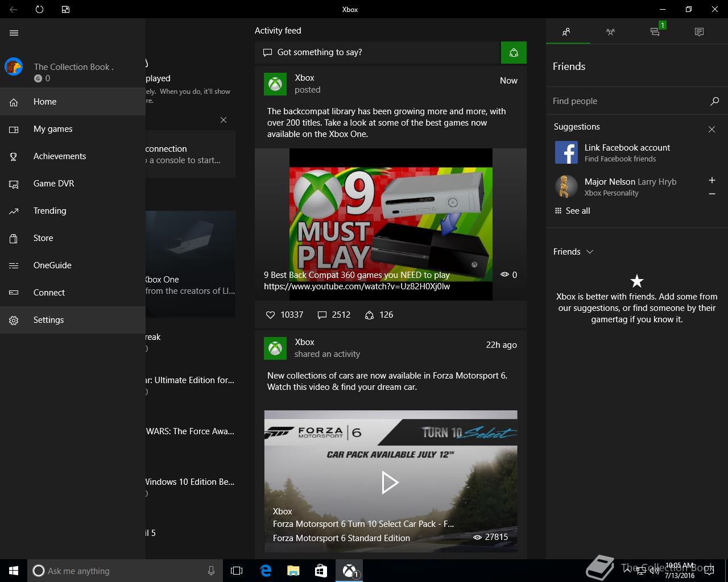Screen dimensions: 728x582
Task: Open Home in the sidebar
Action: click(x=73, y=102)
